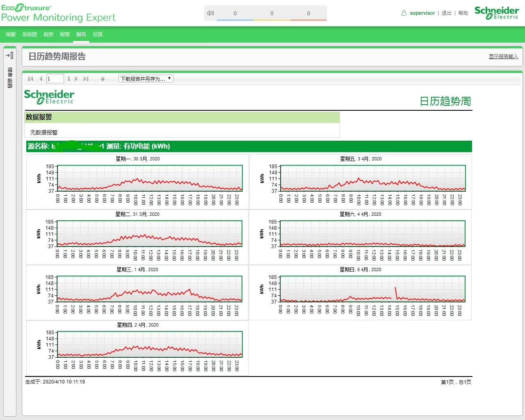Click the back-to-parent-report arrow icon
Image resolution: width=525 pixels, height=420 pixels.
tap(102, 79)
